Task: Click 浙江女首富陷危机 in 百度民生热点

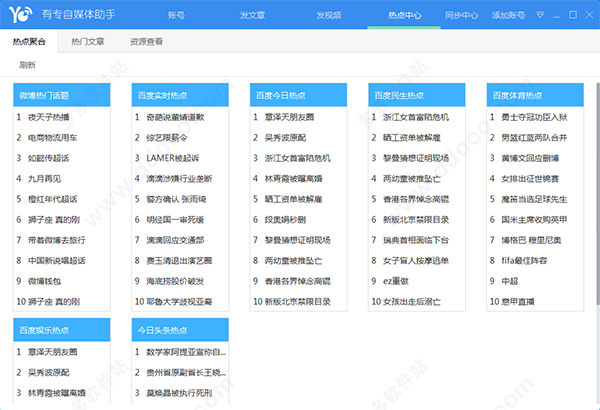Action: click(x=416, y=117)
